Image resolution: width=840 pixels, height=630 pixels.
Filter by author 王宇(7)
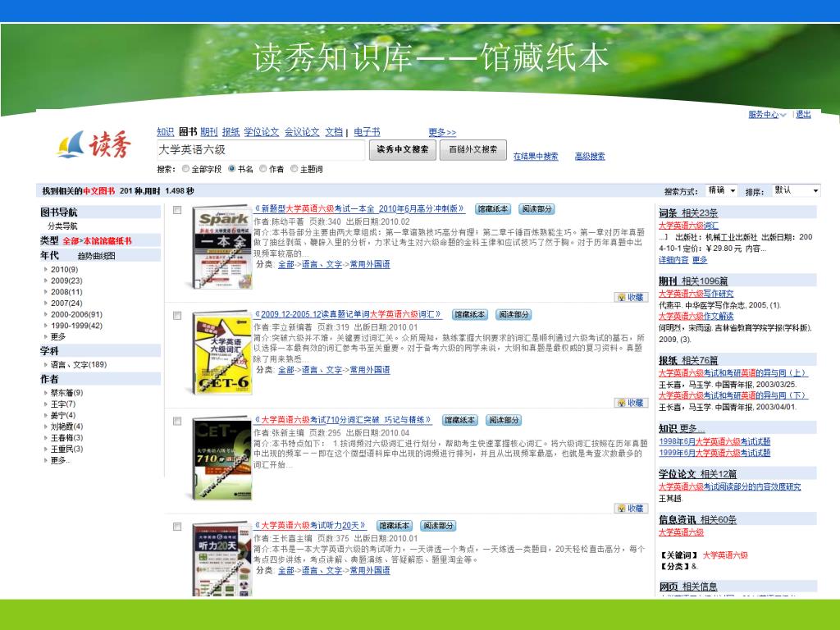pyautogui.click(x=62, y=404)
